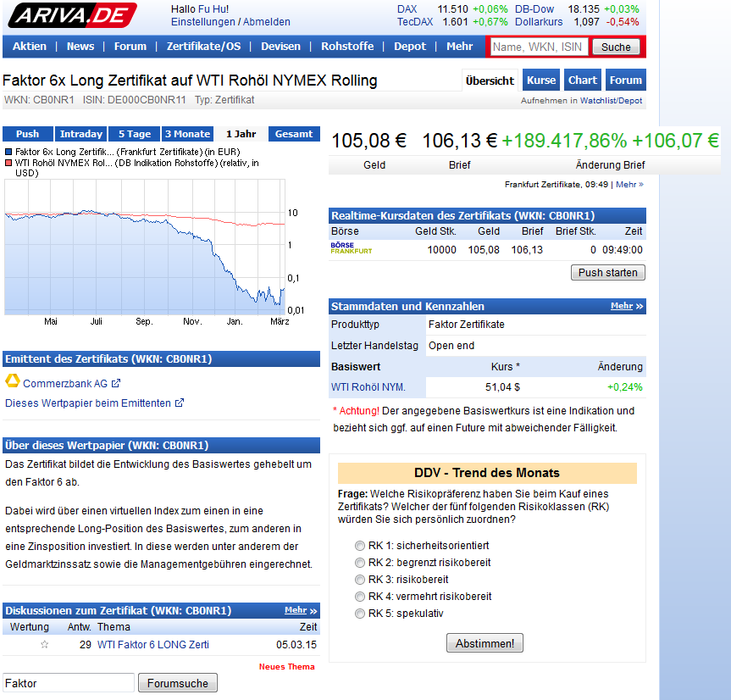Switch to the Chart tab
The width and height of the screenshot is (731, 700).
coord(583,80)
